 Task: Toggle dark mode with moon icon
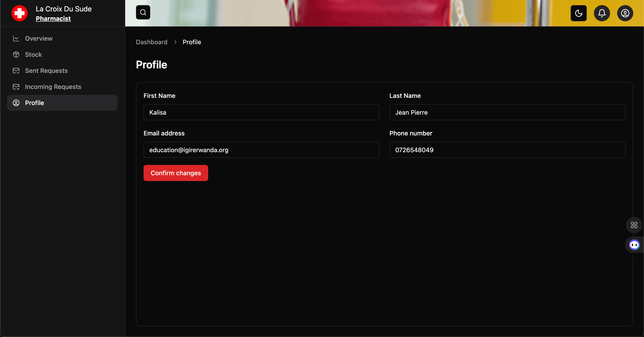pyautogui.click(x=578, y=13)
